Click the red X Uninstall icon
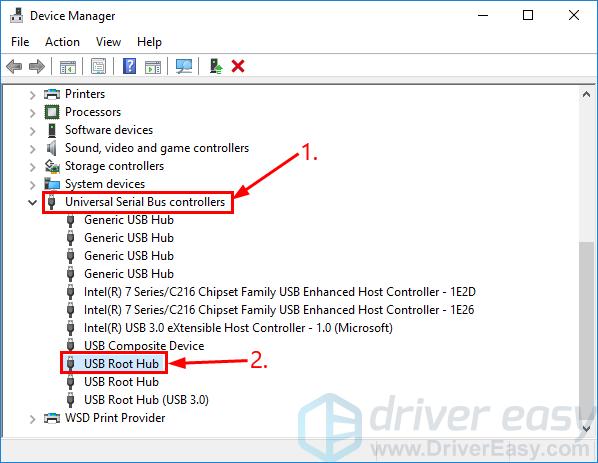The height and width of the screenshot is (463, 598). [238, 66]
